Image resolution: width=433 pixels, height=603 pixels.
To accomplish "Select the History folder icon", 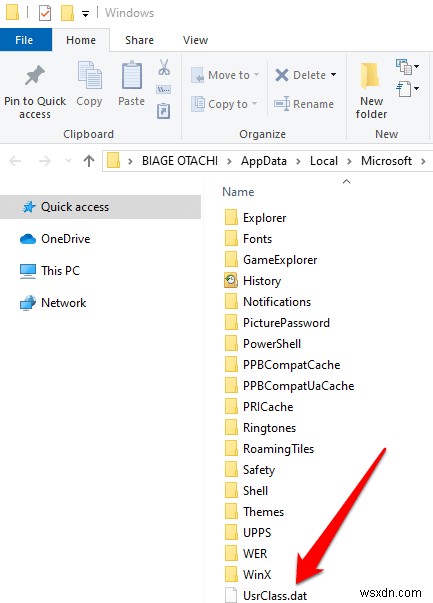I will [x=231, y=280].
